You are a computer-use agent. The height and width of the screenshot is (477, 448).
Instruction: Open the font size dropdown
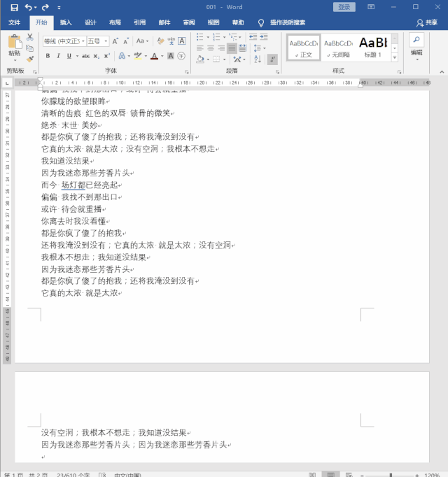106,41
